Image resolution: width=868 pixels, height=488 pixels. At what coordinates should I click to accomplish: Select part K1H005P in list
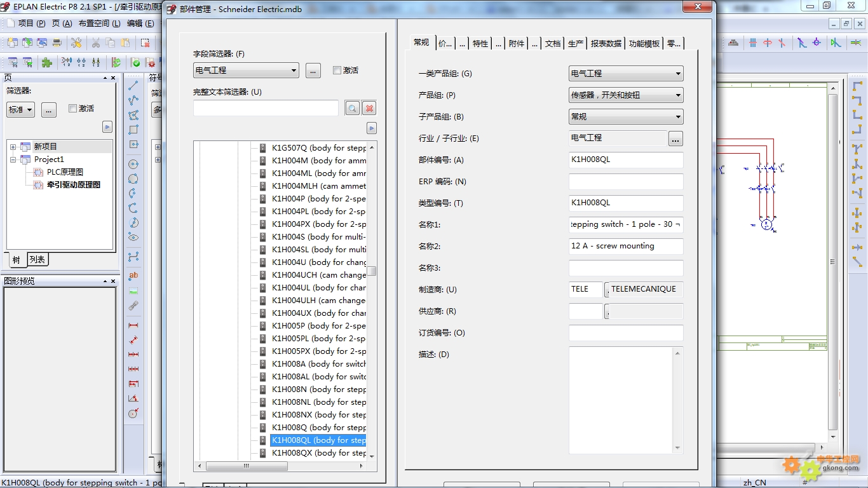[x=318, y=326]
